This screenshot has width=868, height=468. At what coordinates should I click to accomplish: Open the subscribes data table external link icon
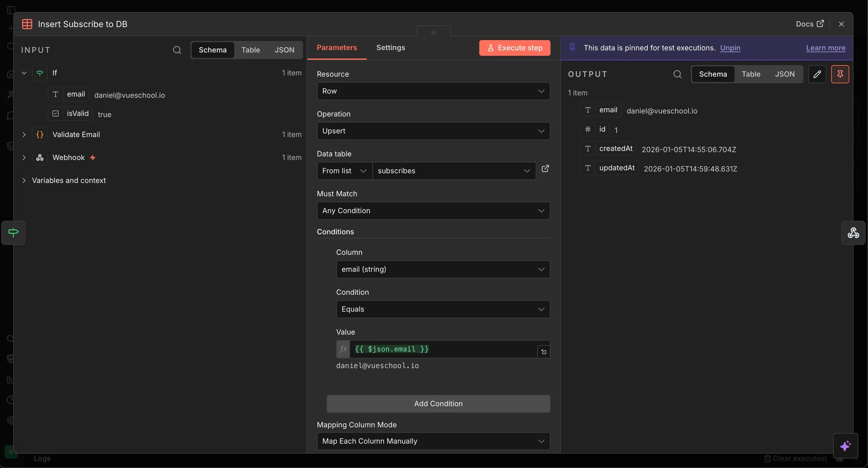point(545,169)
